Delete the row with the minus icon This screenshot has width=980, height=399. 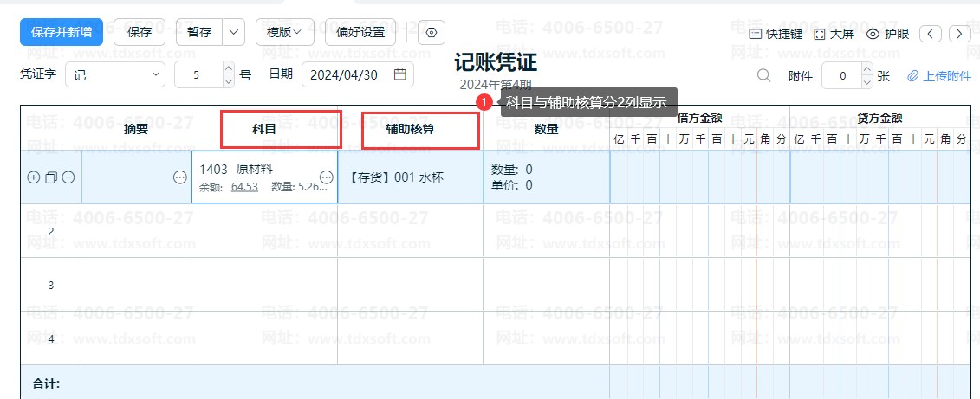click(68, 177)
